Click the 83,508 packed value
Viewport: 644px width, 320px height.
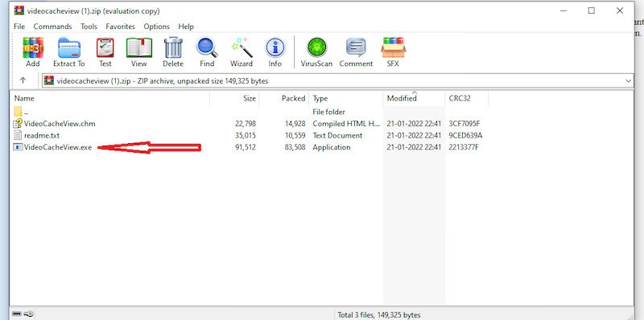[295, 147]
